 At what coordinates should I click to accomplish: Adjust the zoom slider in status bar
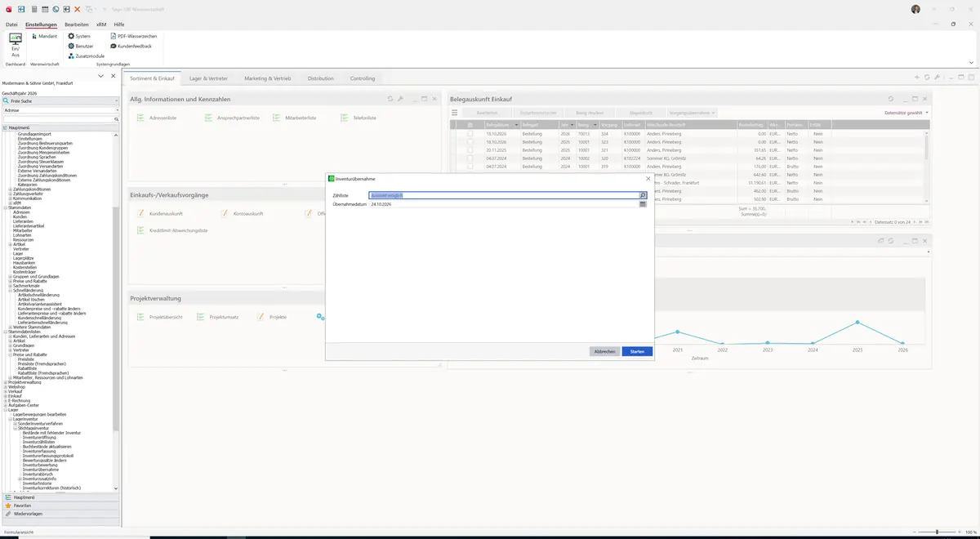(x=937, y=532)
